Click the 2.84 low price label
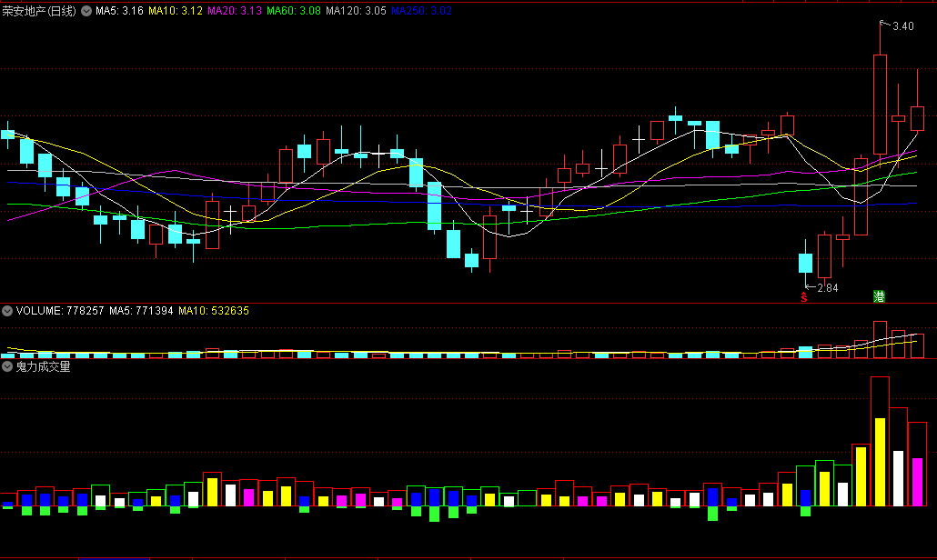Viewport: 937px width, 560px height. (828, 288)
